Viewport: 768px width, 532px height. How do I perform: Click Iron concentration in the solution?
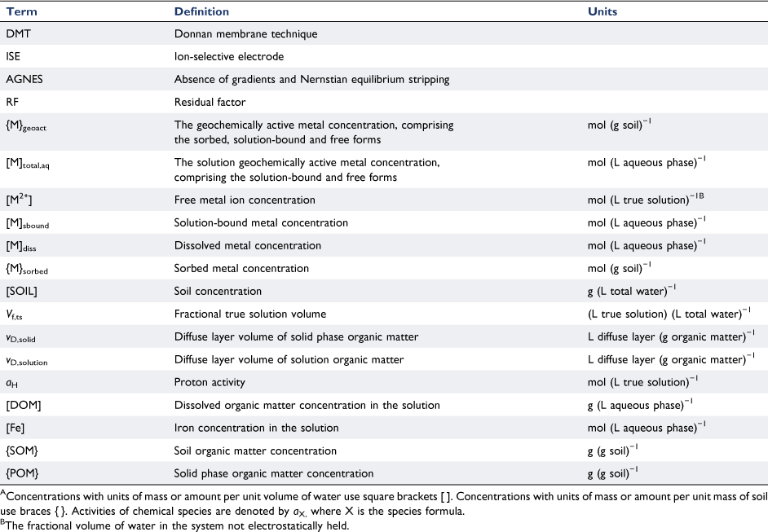coord(256,428)
